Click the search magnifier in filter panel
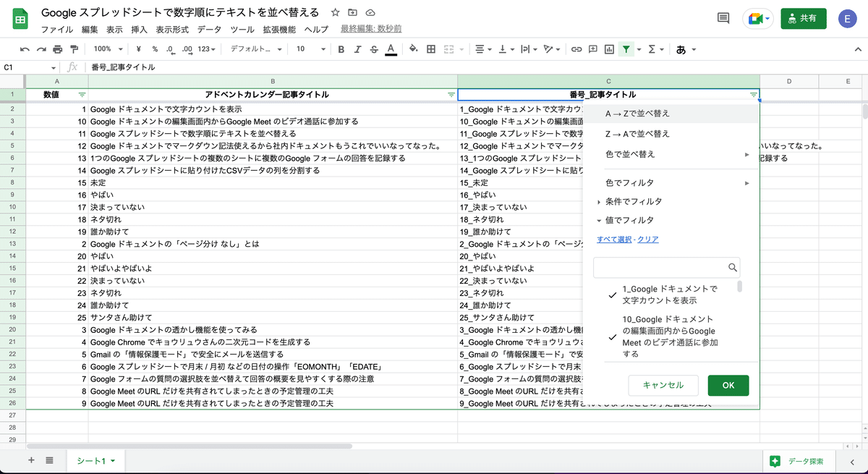Image resolution: width=868 pixels, height=474 pixels. pyautogui.click(x=733, y=267)
